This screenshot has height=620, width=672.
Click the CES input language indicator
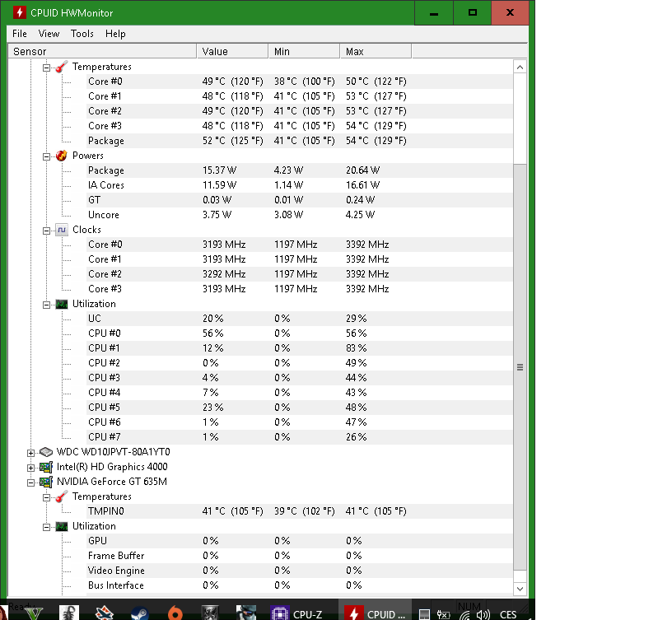point(508,615)
